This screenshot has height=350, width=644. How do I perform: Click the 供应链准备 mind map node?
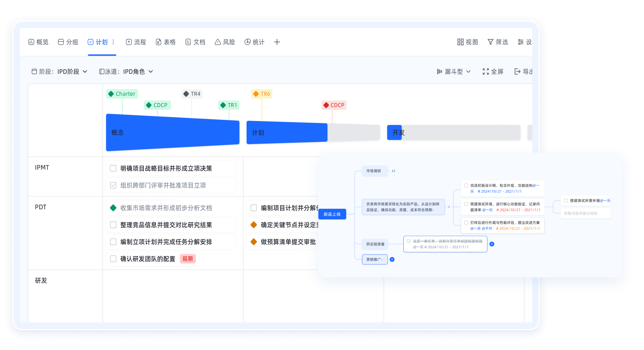[375, 244]
